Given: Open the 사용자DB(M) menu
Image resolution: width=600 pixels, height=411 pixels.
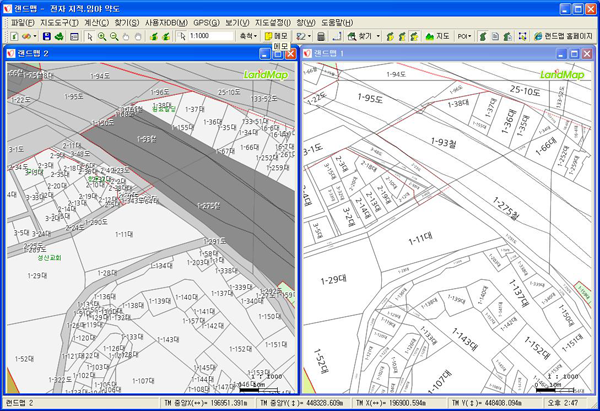Looking at the screenshot, I should tap(166, 23).
